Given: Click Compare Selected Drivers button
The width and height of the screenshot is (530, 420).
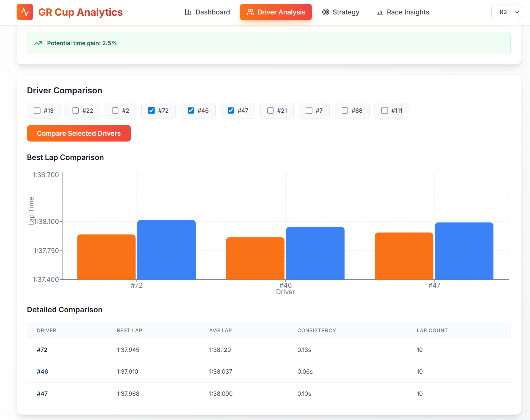Looking at the screenshot, I should point(79,133).
